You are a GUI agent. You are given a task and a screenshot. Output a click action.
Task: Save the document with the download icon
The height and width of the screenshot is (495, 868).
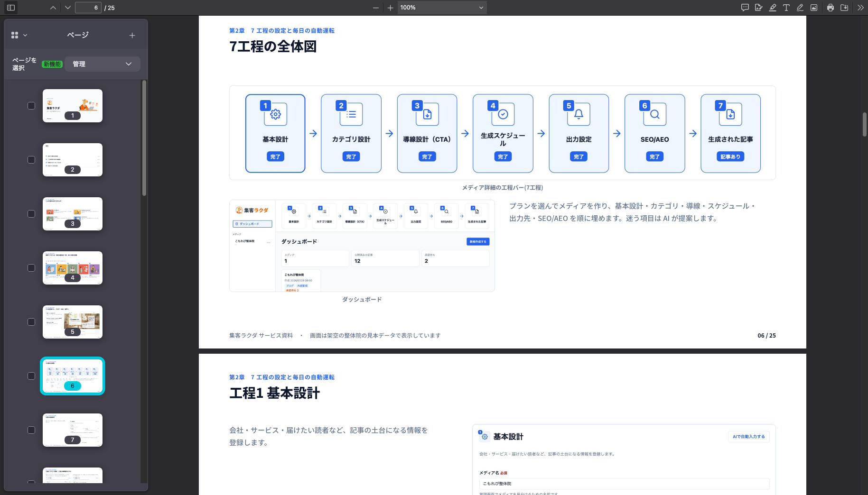(844, 8)
